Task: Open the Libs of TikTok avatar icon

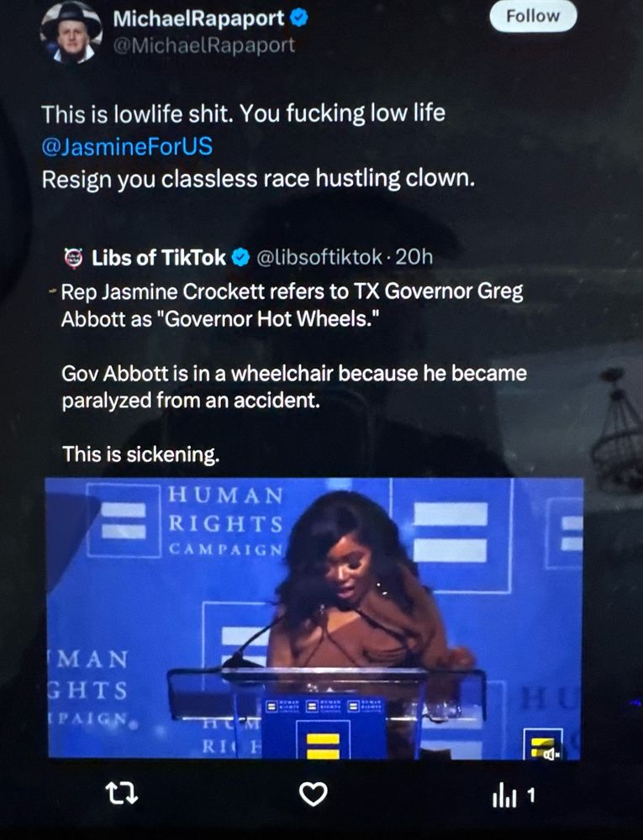Action: tap(73, 258)
